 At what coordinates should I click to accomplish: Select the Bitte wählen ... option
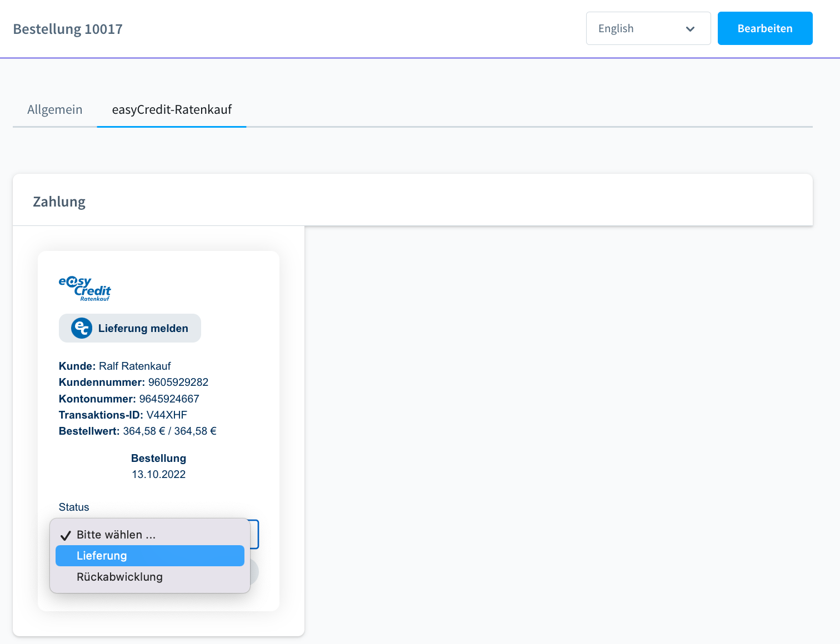[150, 535]
